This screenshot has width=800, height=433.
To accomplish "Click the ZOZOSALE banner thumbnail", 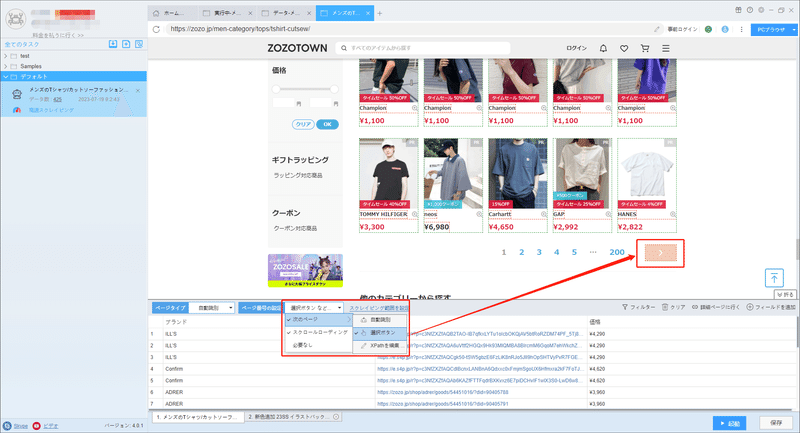I will tap(305, 270).
